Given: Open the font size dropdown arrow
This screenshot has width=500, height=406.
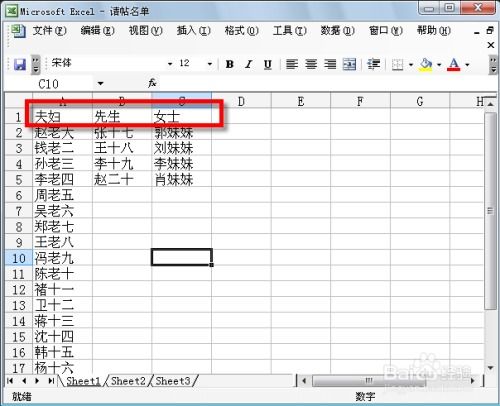Looking at the screenshot, I should (x=210, y=64).
